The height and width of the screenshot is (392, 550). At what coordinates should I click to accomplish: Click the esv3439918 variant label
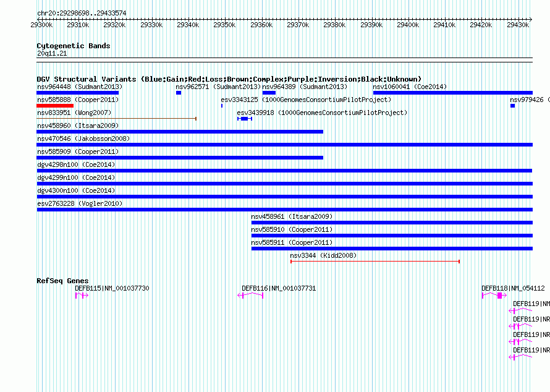322,113
